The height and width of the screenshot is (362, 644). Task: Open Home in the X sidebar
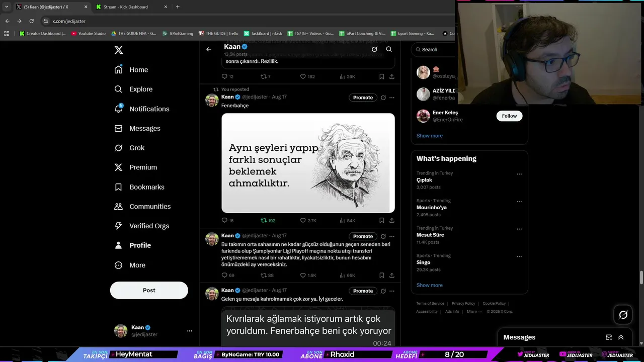click(x=131, y=70)
